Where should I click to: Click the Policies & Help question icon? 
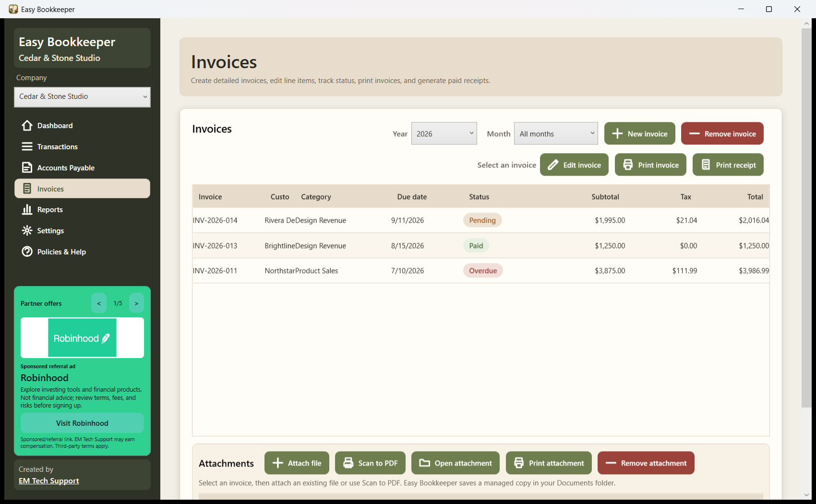click(27, 252)
